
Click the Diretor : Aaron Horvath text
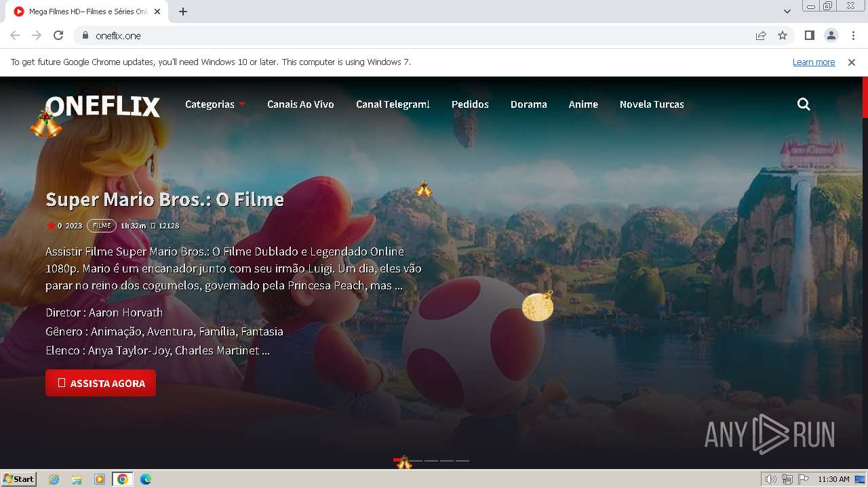[104, 312]
